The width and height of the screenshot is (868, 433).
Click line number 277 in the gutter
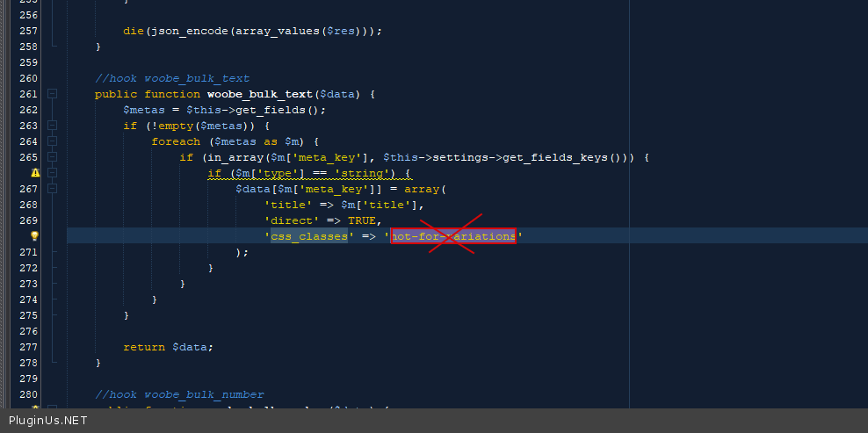(27, 347)
